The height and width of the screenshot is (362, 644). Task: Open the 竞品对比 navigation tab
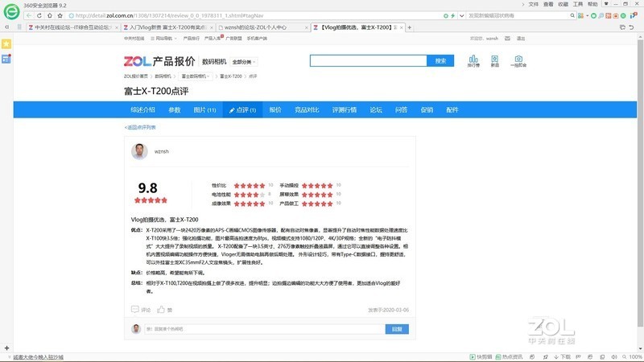(x=307, y=110)
